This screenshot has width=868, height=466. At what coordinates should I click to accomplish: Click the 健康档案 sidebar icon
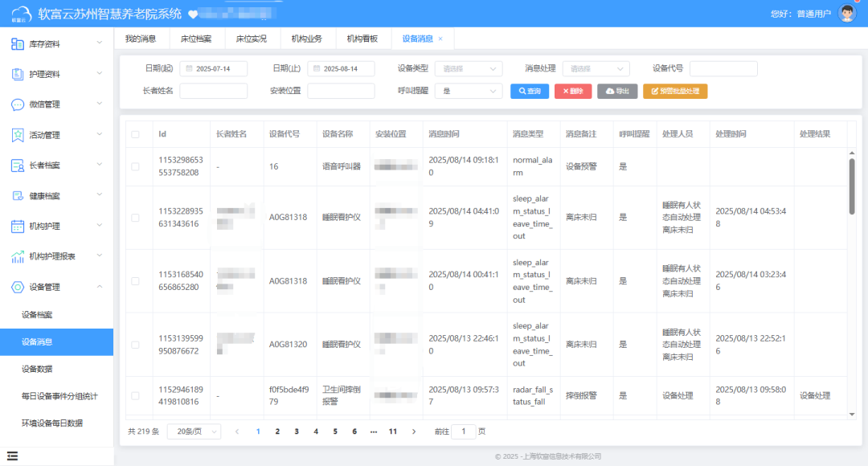click(x=18, y=196)
